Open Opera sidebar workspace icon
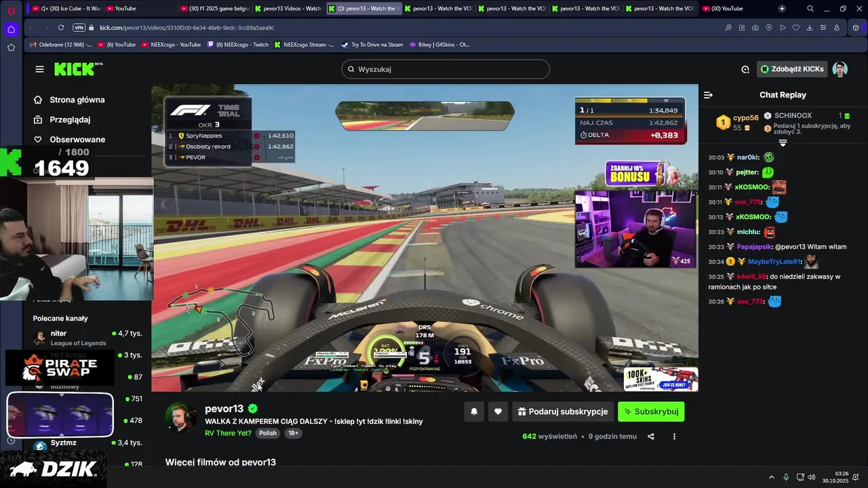 pyautogui.click(x=11, y=29)
